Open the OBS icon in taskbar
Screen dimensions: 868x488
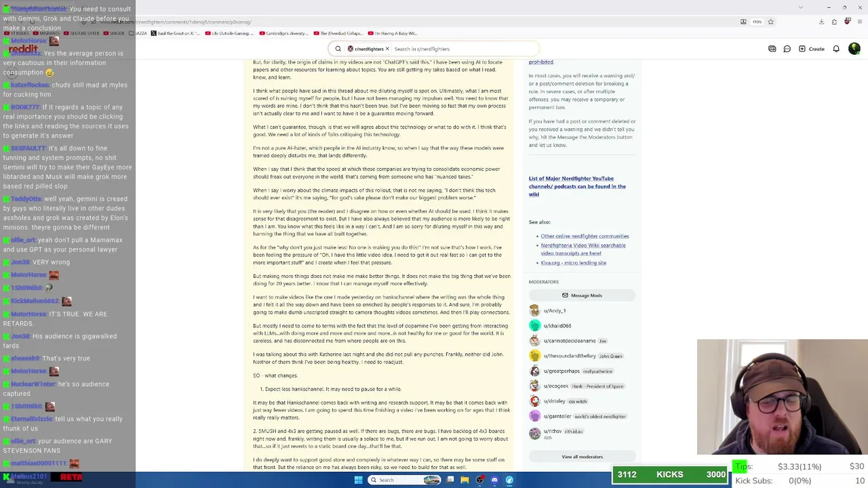click(479, 480)
